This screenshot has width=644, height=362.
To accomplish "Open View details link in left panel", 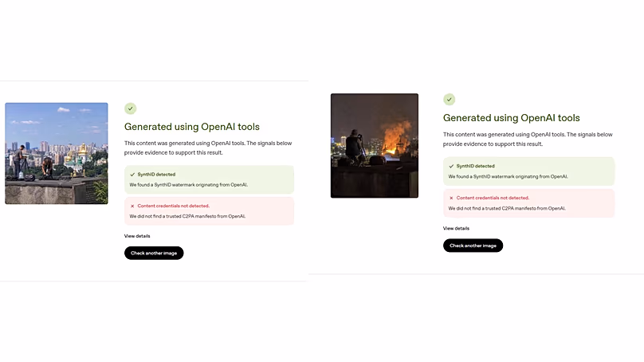I will (x=137, y=236).
